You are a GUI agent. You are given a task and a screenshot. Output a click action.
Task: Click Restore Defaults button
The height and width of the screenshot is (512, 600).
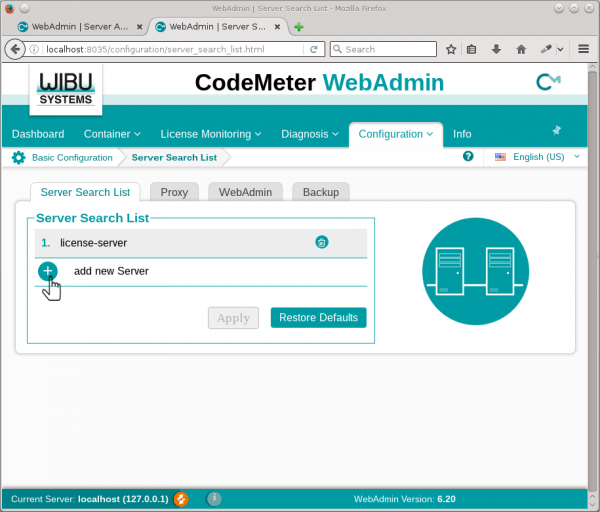point(318,318)
